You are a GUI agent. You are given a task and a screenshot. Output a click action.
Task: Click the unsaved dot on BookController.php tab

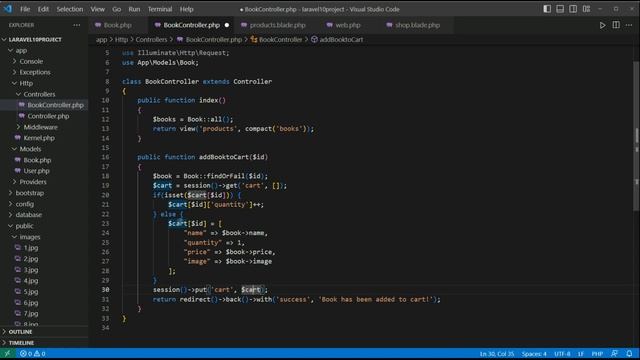click(227, 25)
